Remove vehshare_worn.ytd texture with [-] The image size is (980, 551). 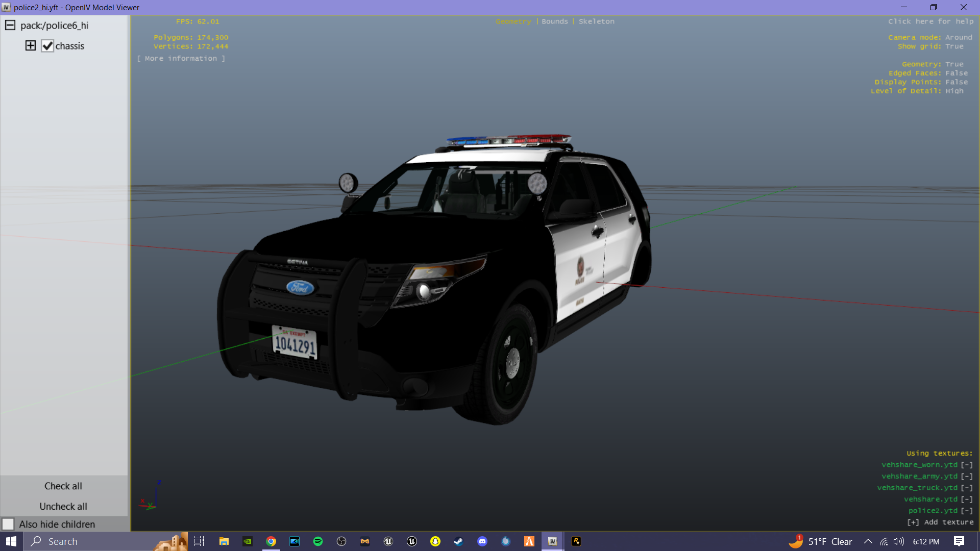click(x=967, y=465)
